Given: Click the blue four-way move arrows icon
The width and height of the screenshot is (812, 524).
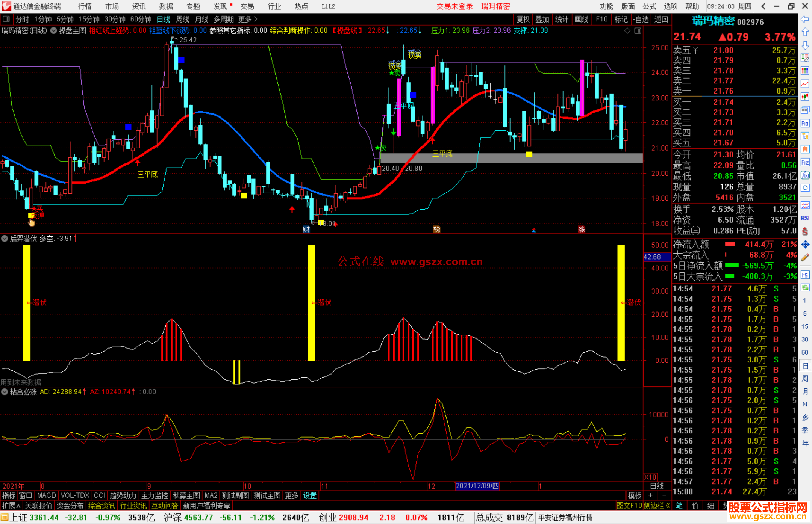Looking at the screenshot, I should point(805,245).
